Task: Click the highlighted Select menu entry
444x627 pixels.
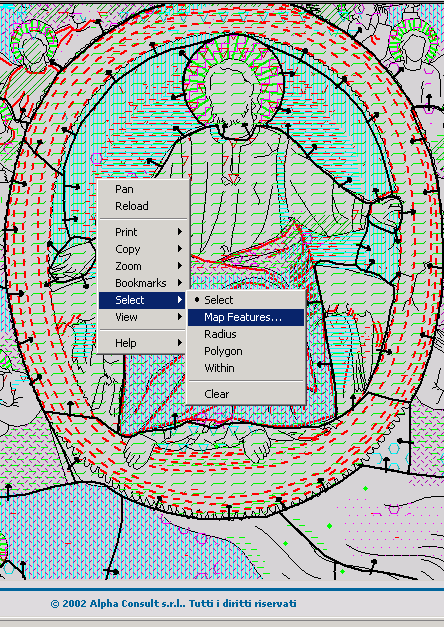Action: click(142, 300)
